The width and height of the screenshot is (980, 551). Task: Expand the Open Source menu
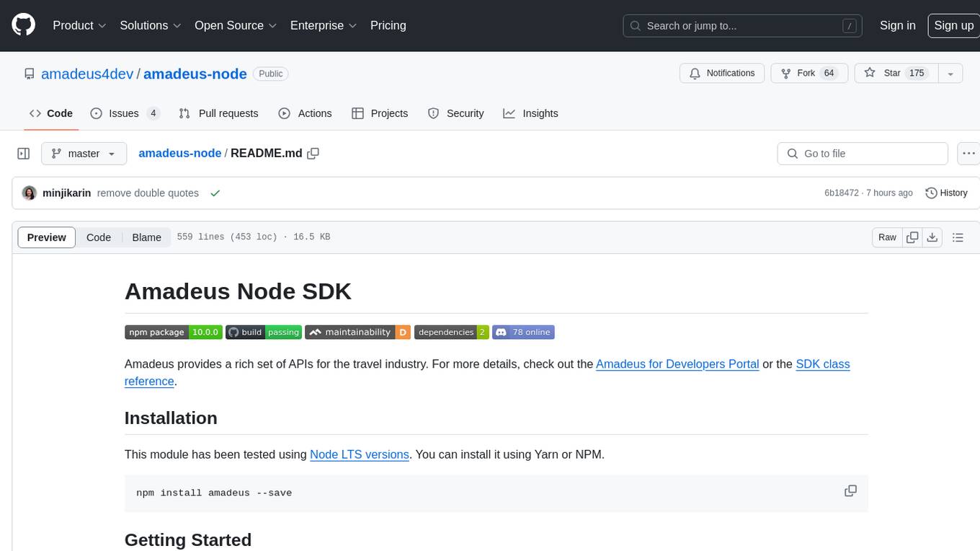[x=236, y=25]
